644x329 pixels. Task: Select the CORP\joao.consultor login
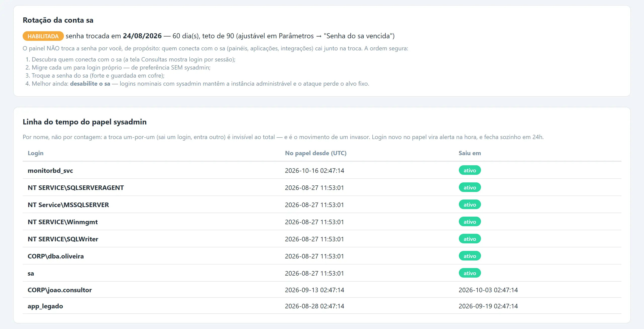click(x=60, y=290)
